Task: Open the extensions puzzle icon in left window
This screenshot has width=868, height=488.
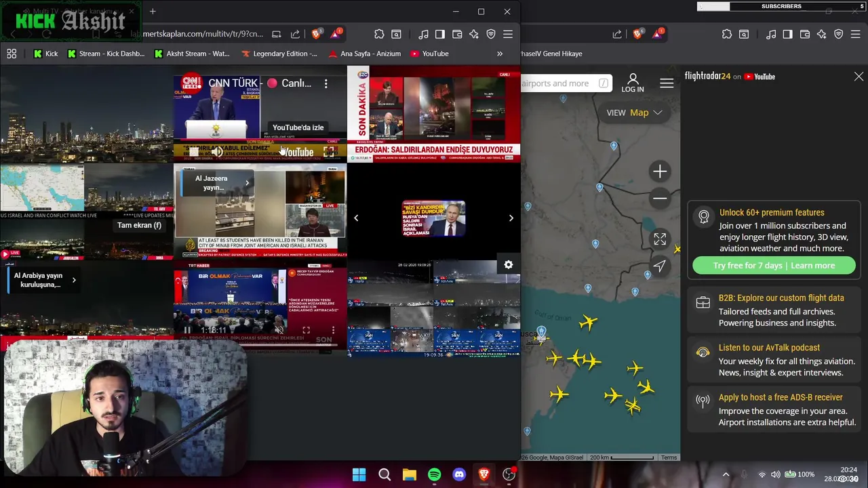Action: tap(379, 34)
